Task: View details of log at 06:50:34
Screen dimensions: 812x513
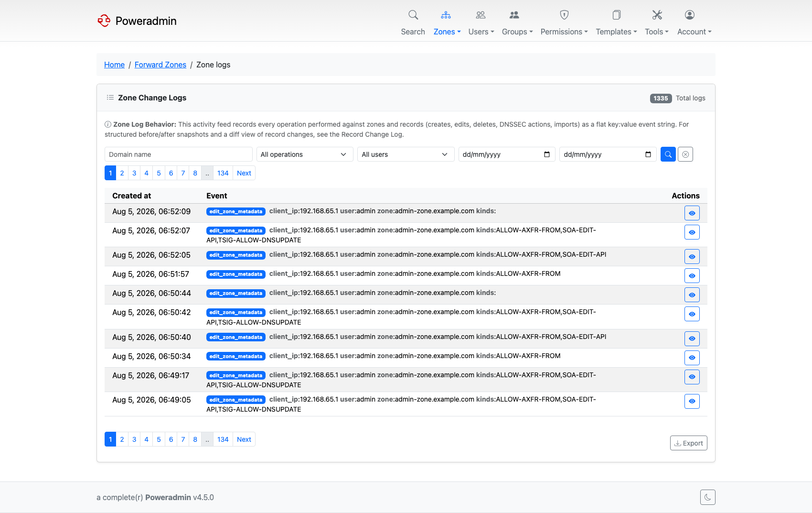Action: [x=692, y=358]
